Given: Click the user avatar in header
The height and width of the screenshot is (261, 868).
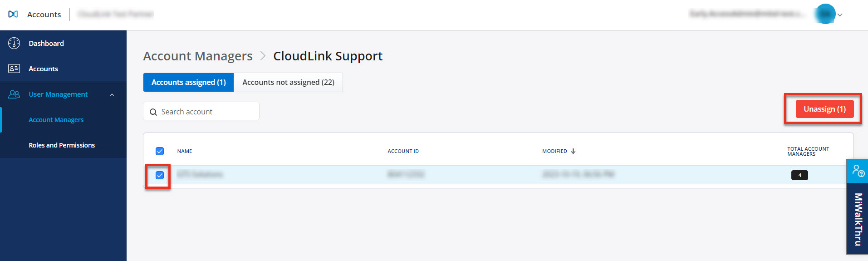Looking at the screenshot, I should 825,14.
